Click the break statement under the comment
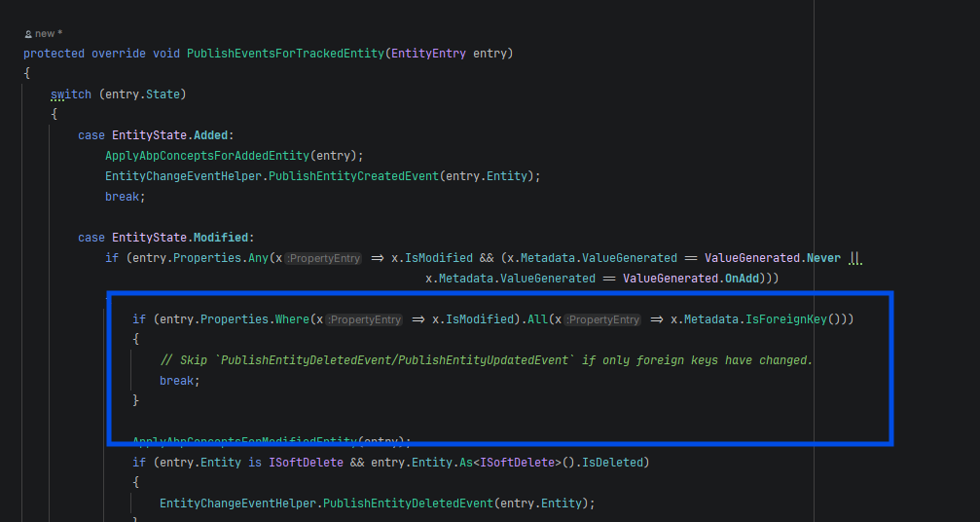Viewport: 980px width, 522px height. coord(177,381)
